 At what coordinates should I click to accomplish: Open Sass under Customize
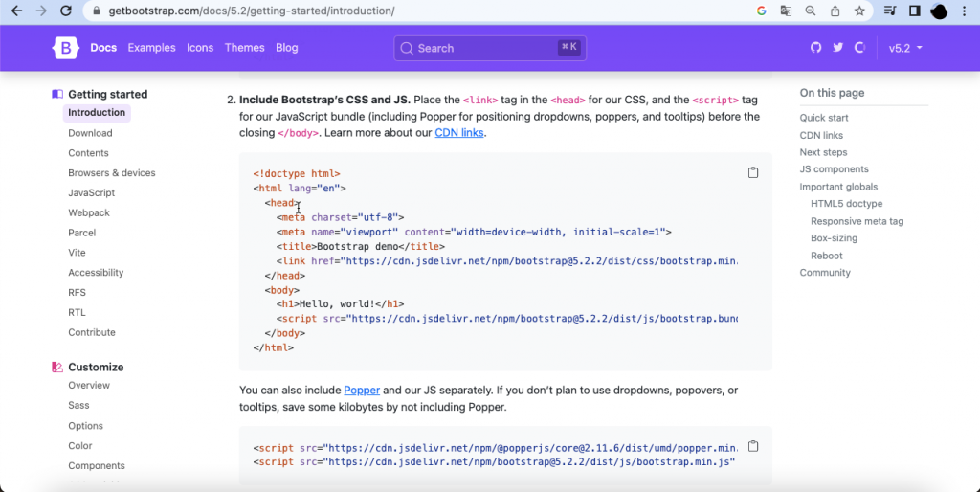click(78, 406)
